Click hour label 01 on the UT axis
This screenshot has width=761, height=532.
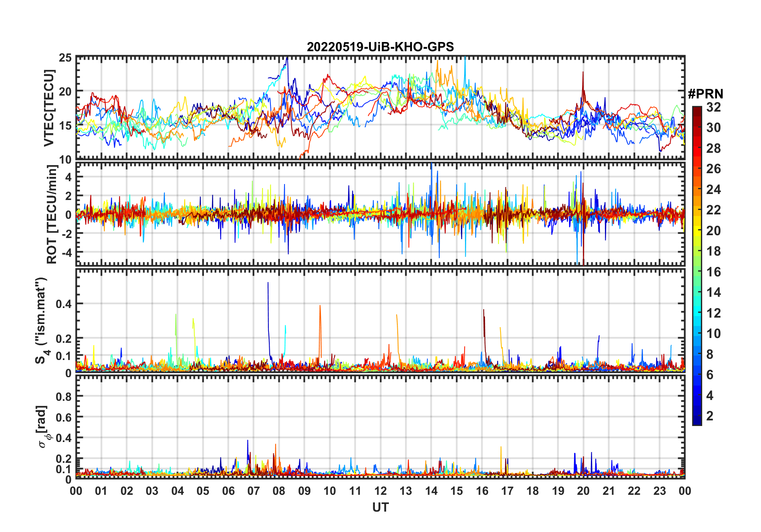tap(101, 491)
